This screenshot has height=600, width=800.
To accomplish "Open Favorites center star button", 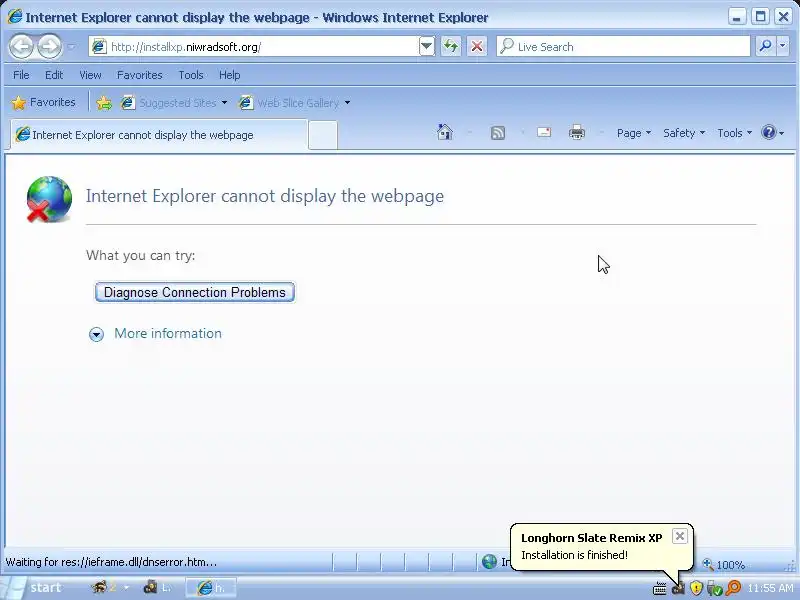I will point(43,103).
